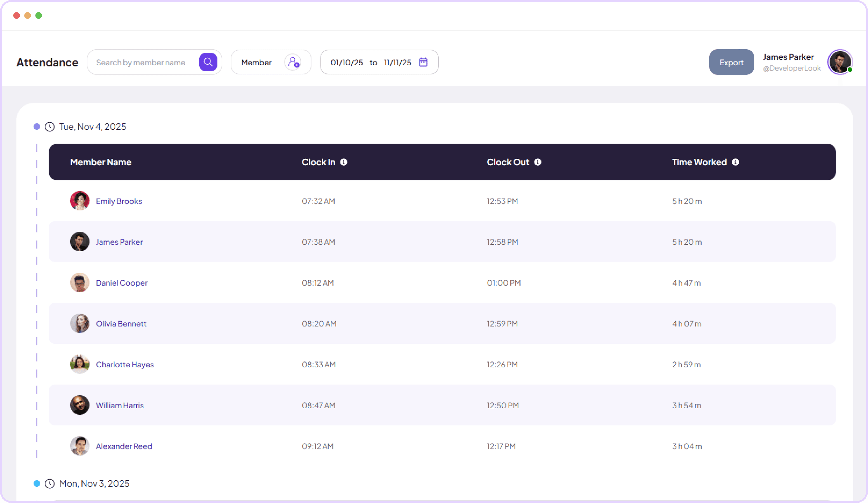Open the Member filter dropdown
868x503 pixels.
pyautogui.click(x=256, y=62)
